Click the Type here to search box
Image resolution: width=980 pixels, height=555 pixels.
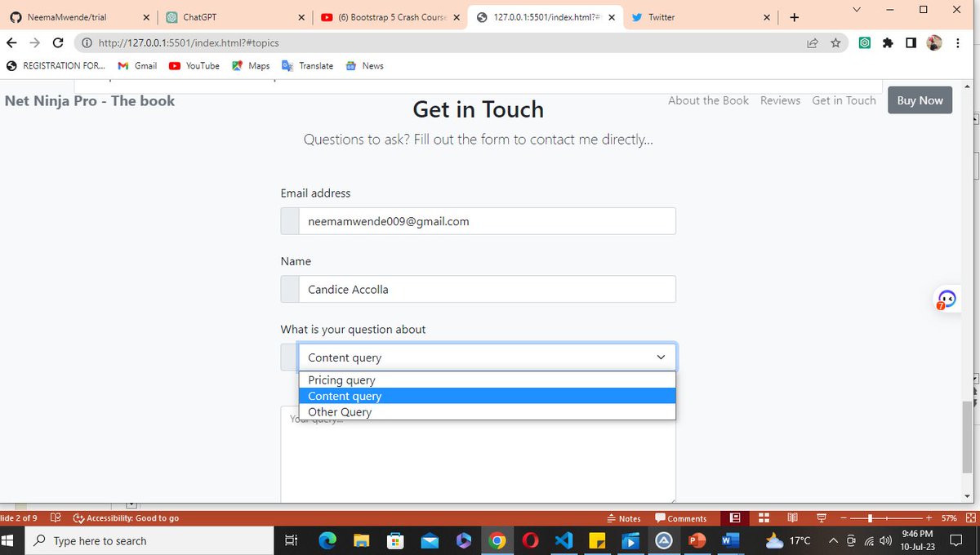[x=149, y=540]
